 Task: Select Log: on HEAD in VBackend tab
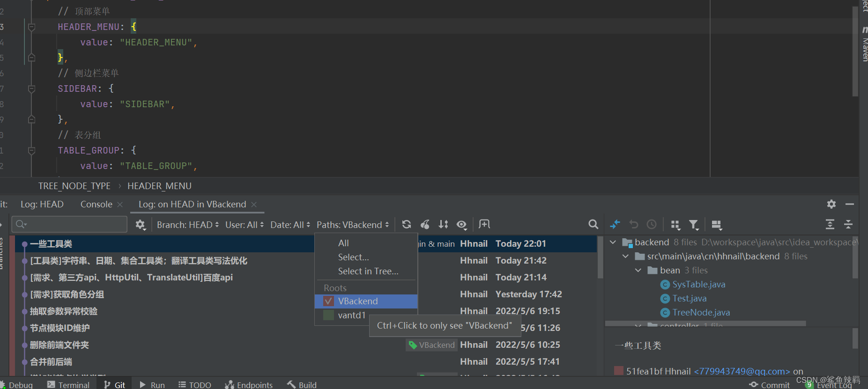click(192, 204)
